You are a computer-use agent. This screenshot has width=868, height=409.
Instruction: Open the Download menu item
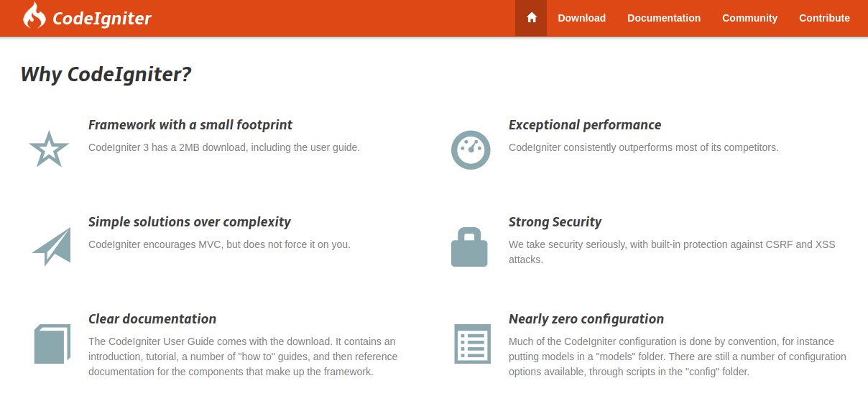click(x=581, y=18)
